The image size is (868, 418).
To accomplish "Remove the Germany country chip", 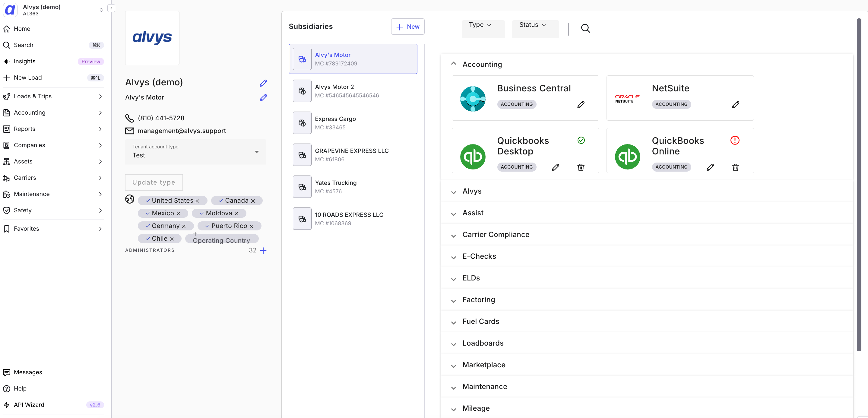I will (x=184, y=226).
